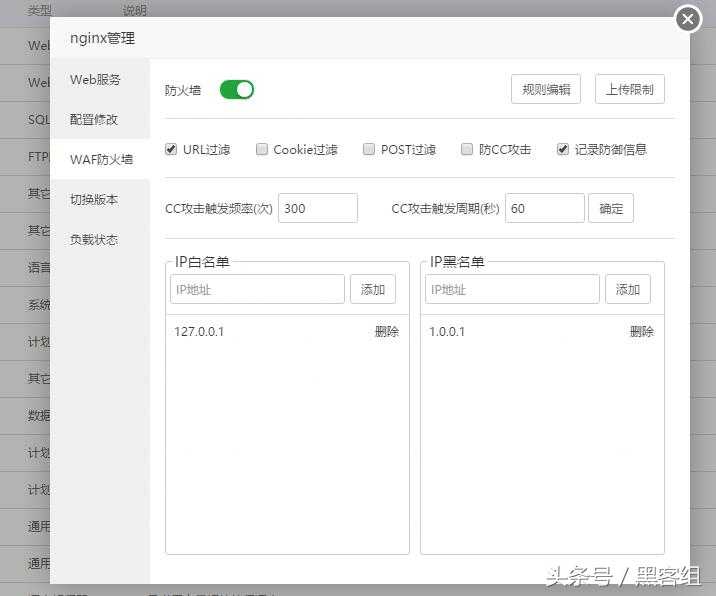Enable the Cookie过滤 checkbox
The width and height of the screenshot is (716, 596).
point(262,149)
